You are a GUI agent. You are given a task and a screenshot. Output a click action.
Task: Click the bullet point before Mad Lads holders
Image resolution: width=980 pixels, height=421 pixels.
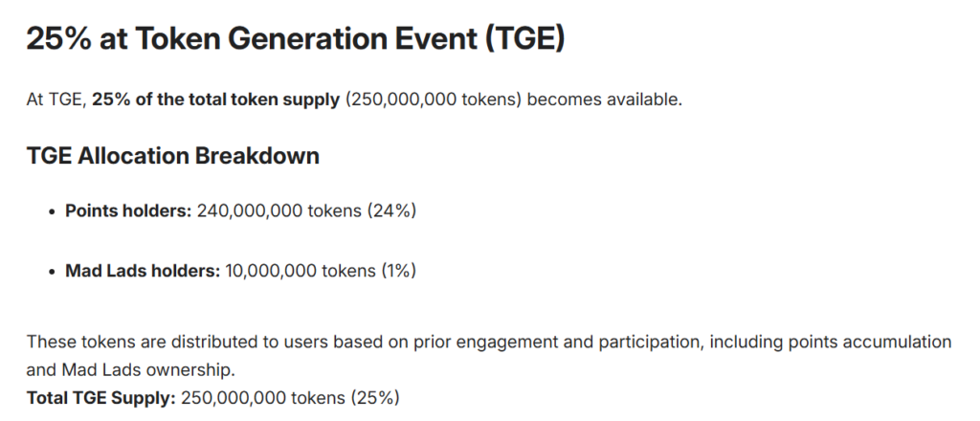pos(51,272)
